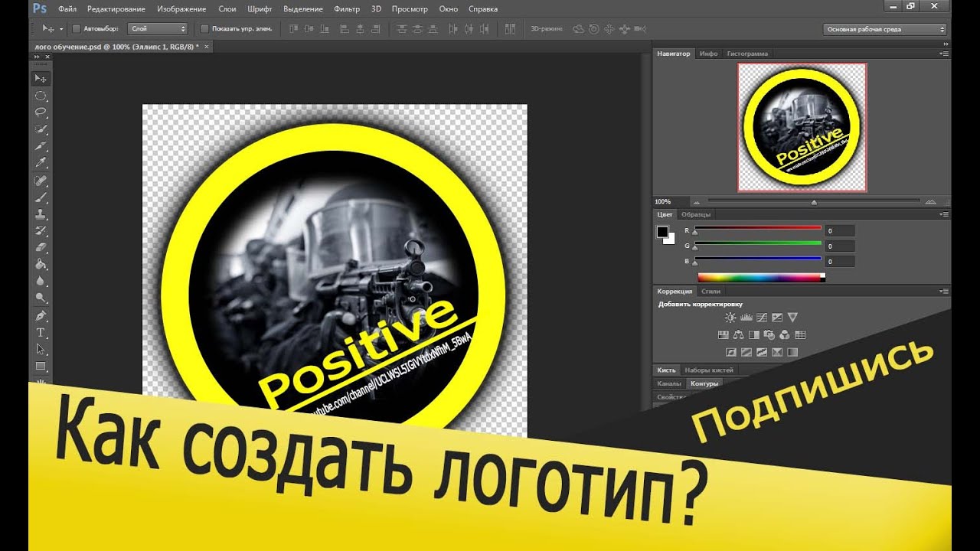The height and width of the screenshot is (551, 980).
Task: Open the Редактирование menu
Action: coord(117,8)
